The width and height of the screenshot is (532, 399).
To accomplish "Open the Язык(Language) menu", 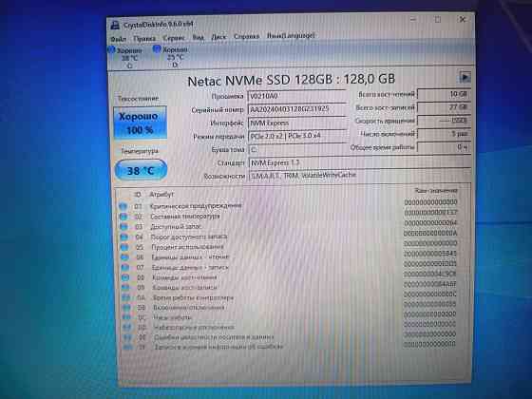I will [x=291, y=35].
